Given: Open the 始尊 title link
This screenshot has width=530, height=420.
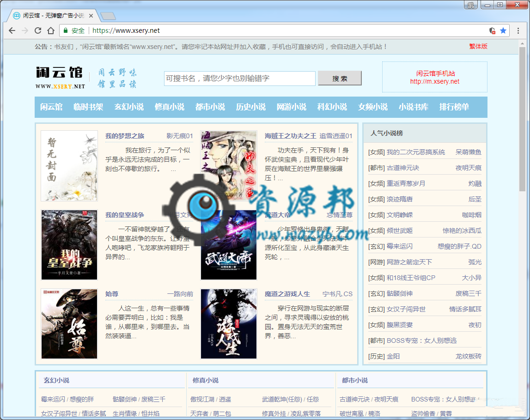Looking at the screenshot, I should [112, 294].
